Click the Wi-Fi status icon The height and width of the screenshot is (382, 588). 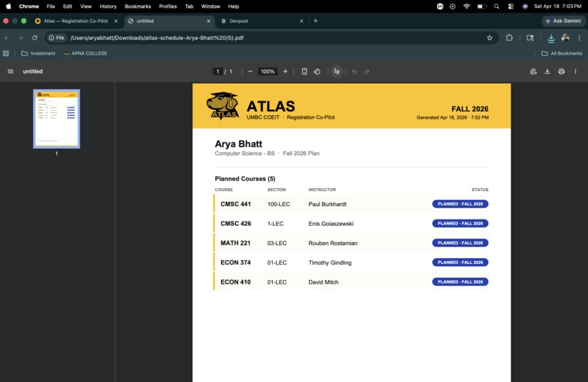[x=466, y=7]
